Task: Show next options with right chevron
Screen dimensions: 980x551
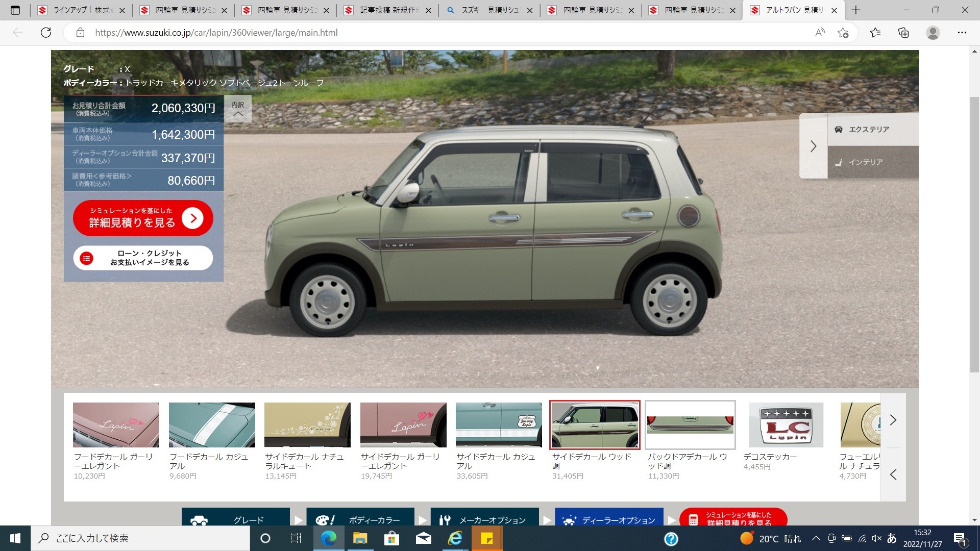Action: pos(893,420)
